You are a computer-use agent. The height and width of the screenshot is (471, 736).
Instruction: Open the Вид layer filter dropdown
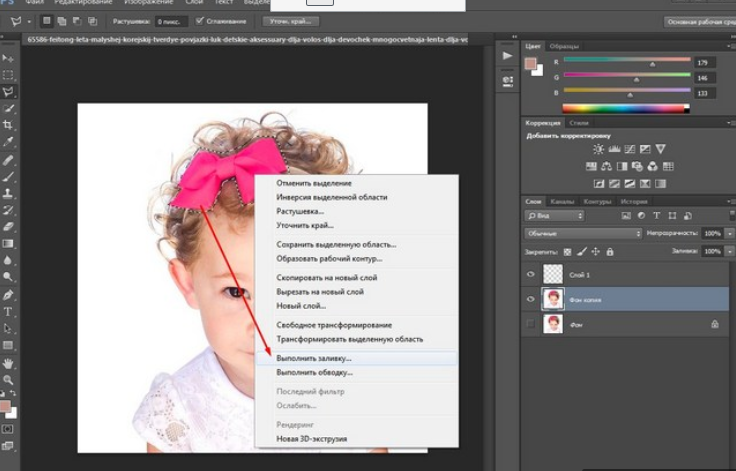coord(557,215)
